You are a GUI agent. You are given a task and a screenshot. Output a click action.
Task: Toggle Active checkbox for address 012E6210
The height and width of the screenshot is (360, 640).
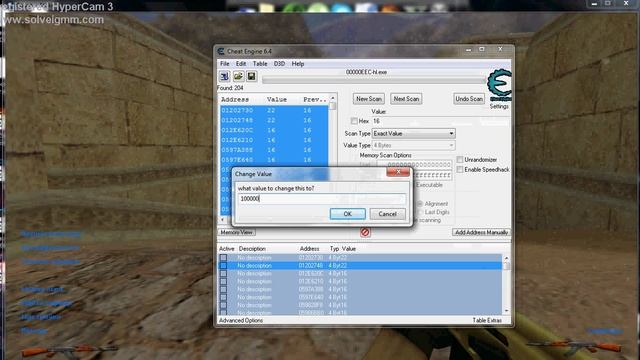click(223, 281)
